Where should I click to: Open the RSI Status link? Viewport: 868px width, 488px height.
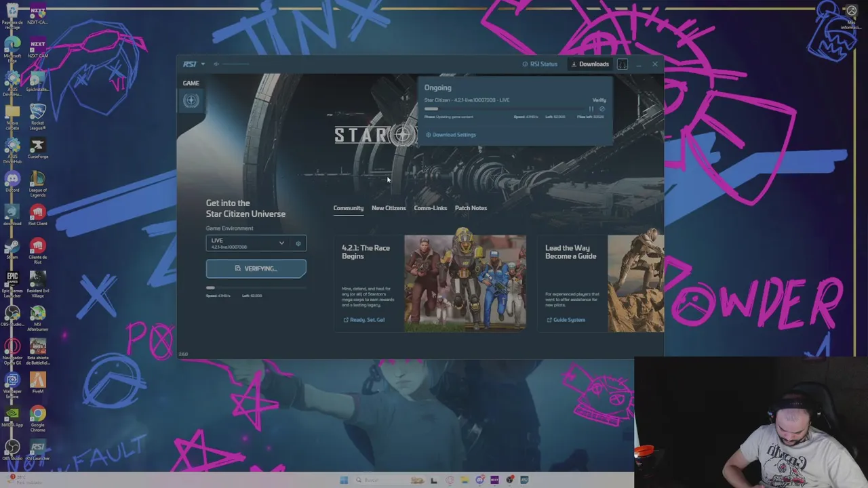point(540,64)
